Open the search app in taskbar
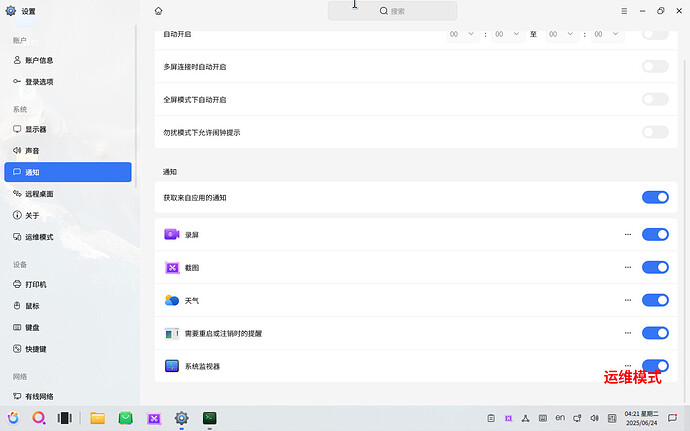690x431 pixels. click(39, 418)
